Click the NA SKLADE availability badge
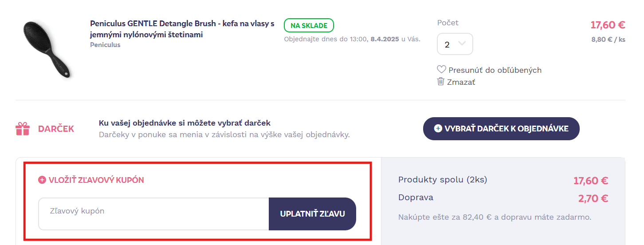Image resolution: width=644 pixels, height=245 pixels. click(309, 25)
